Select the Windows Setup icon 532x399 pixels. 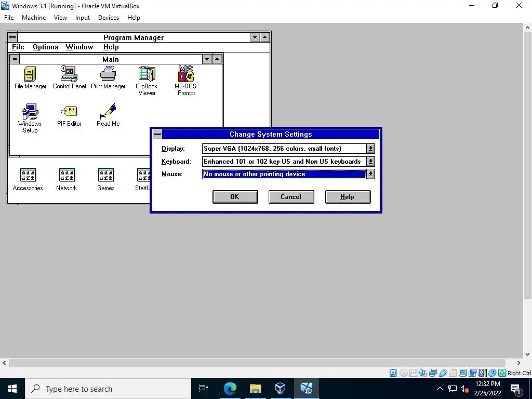30,118
